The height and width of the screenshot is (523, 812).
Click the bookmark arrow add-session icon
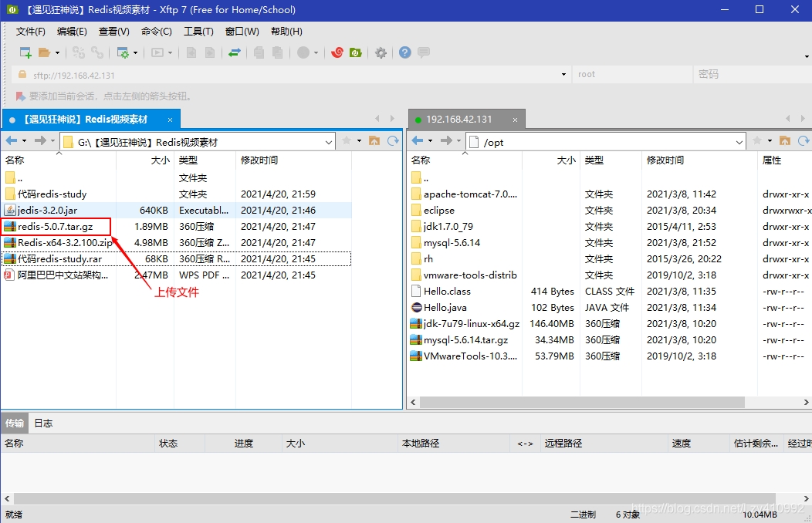tap(21, 96)
